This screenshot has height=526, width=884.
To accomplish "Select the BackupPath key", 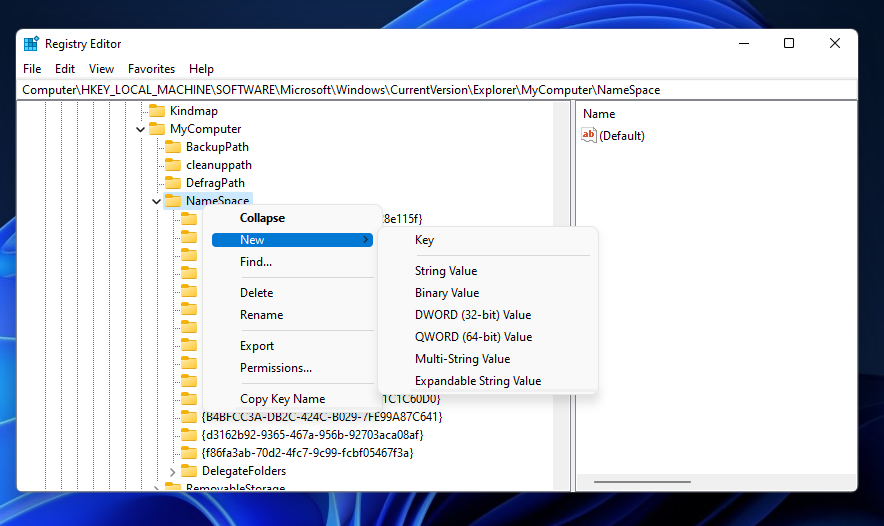I will [x=217, y=147].
